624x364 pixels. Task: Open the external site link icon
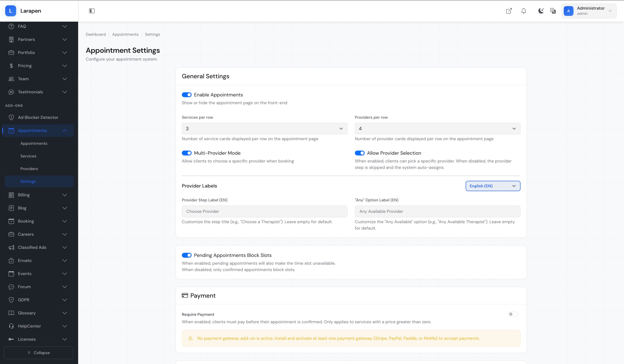pyautogui.click(x=509, y=11)
